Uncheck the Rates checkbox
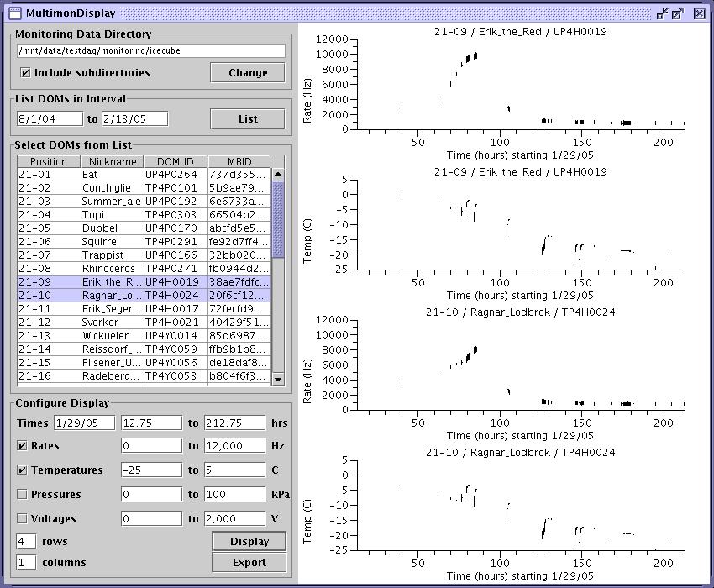 23,446
